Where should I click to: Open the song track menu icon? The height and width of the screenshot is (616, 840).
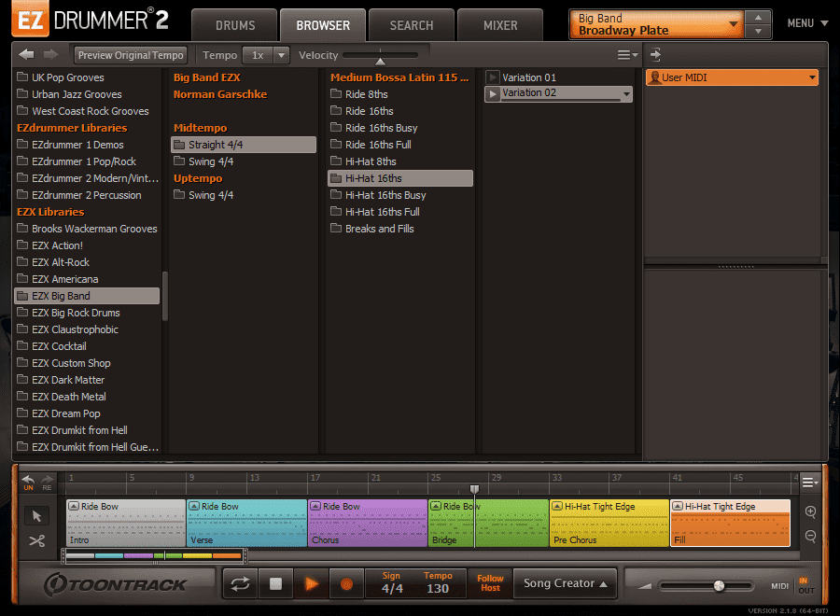(810, 483)
